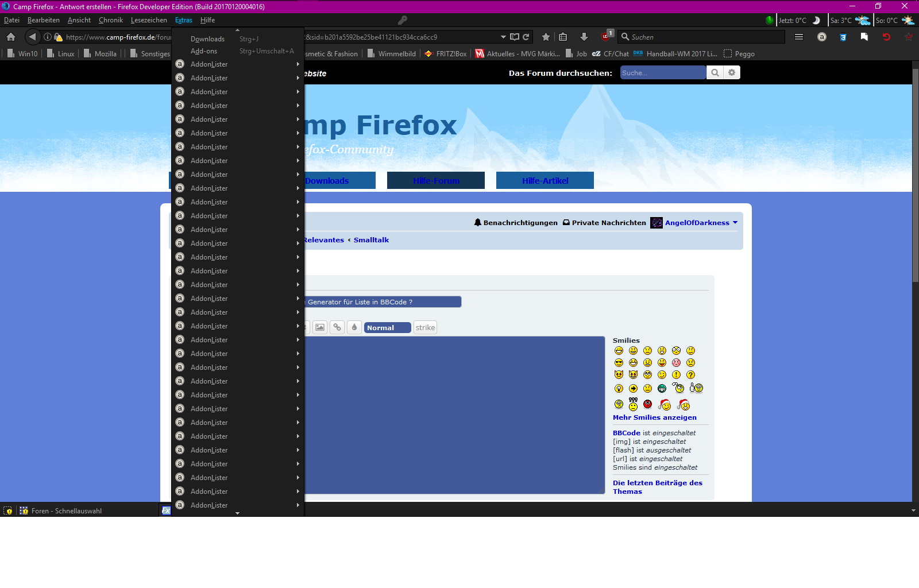Open the CF/Chat bookmark
919x588 pixels.
(x=611, y=53)
